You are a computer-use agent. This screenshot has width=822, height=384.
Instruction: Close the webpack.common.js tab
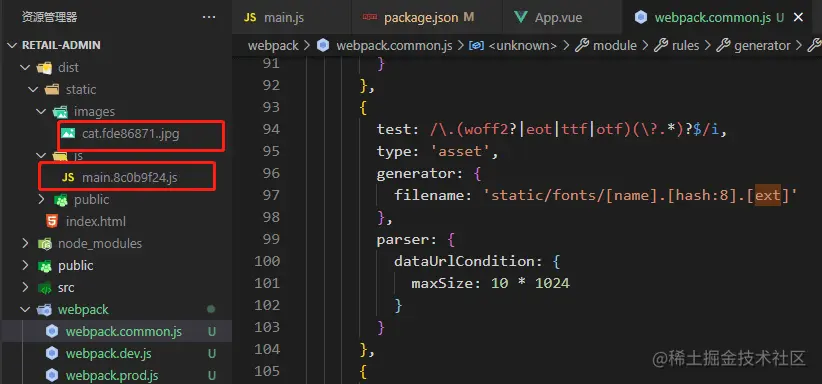798,18
